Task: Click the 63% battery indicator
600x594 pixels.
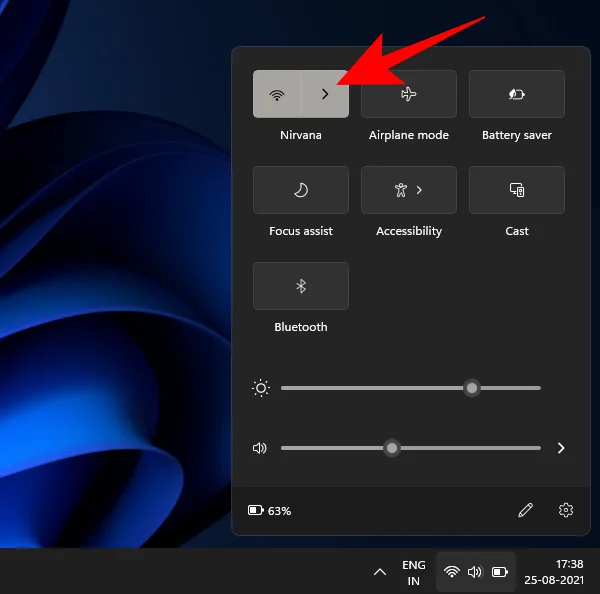Action: (269, 511)
